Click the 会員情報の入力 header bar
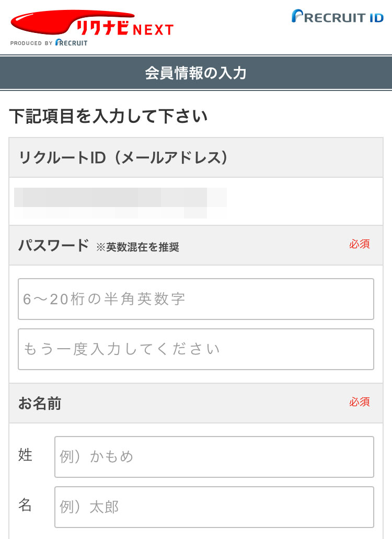The image size is (392, 539). (x=196, y=73)
